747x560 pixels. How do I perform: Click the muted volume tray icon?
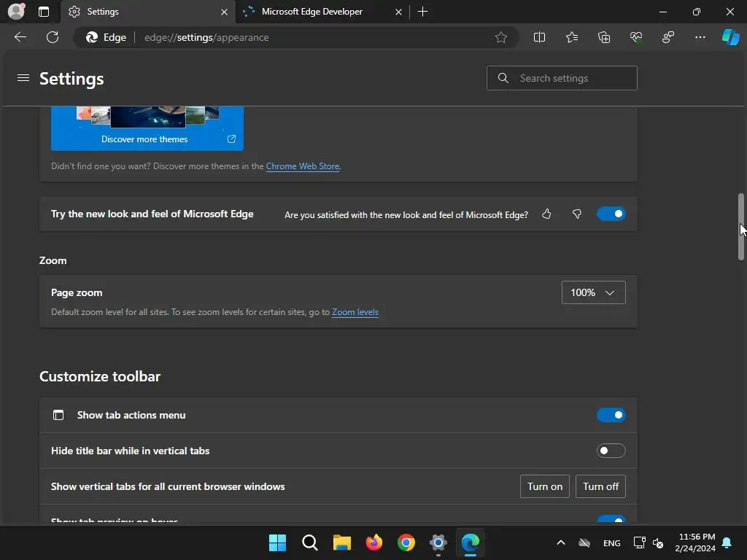pyautogui.click(x=658, y=542)
